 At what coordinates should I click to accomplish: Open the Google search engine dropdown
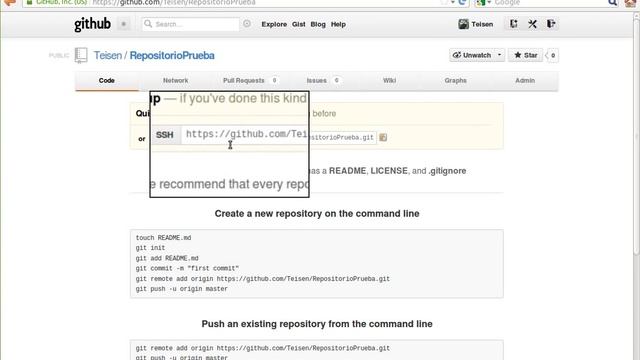click(x=484, y=2)
